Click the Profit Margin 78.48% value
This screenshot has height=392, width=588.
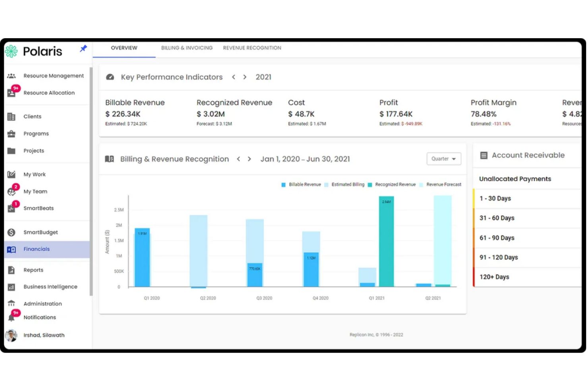coord(484,114)
